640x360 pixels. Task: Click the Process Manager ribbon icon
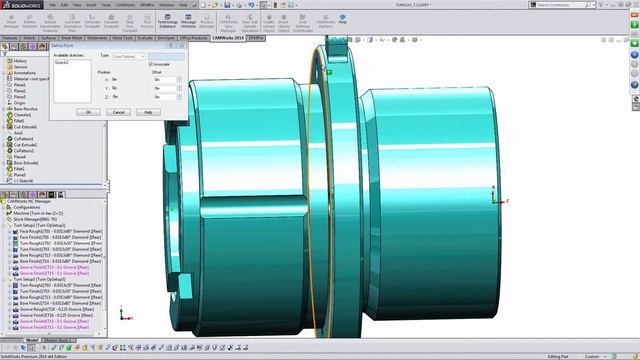[x=207, y=21]
